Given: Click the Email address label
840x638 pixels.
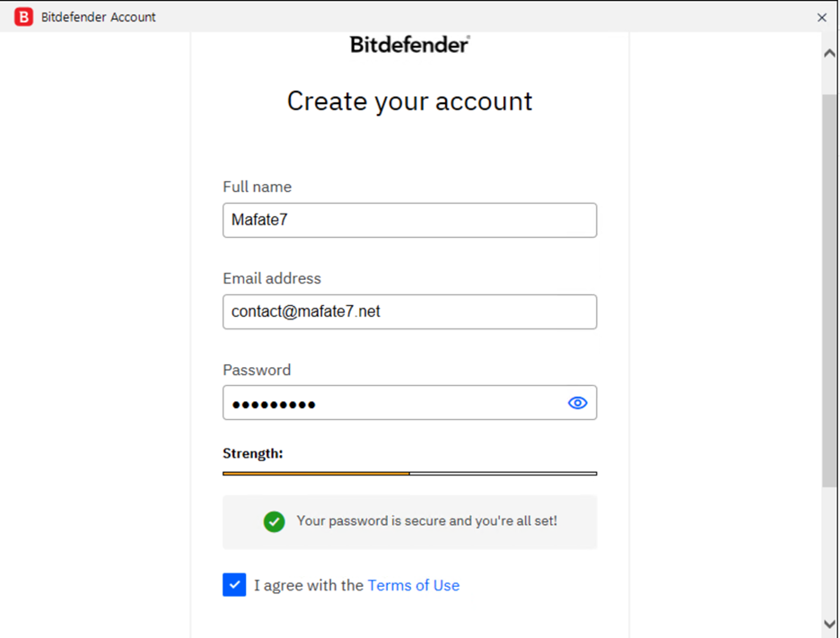Looking at the screenshot, I should coord(272,278).
